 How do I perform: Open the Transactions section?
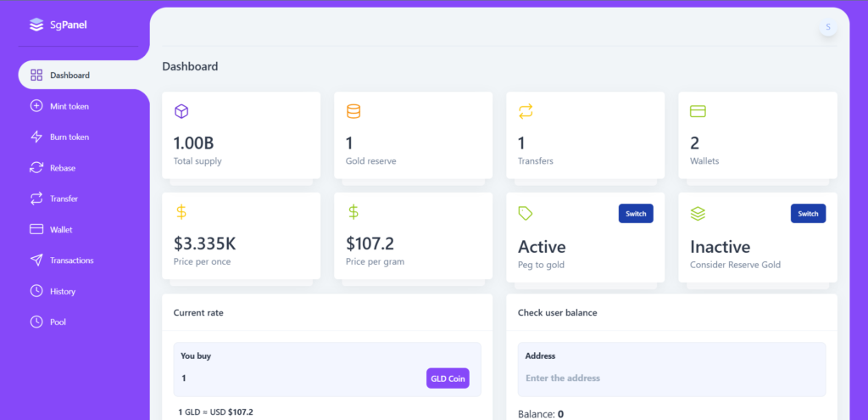(71, 260)
